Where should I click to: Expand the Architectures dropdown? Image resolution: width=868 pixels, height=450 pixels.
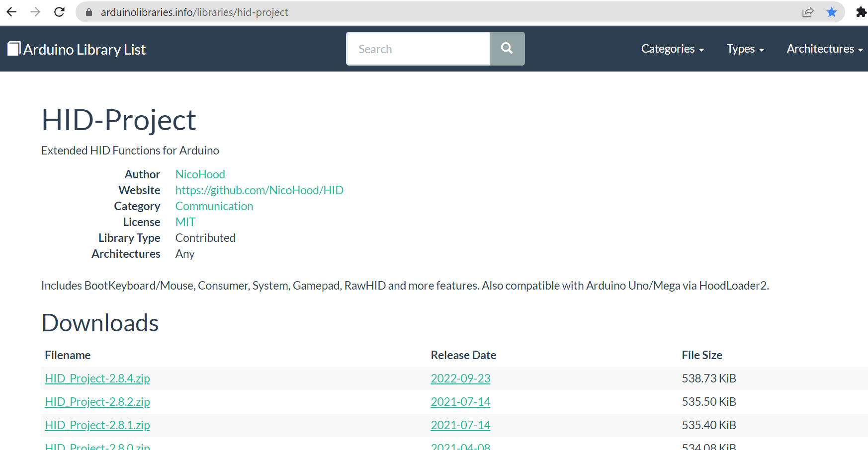[824, 49]
